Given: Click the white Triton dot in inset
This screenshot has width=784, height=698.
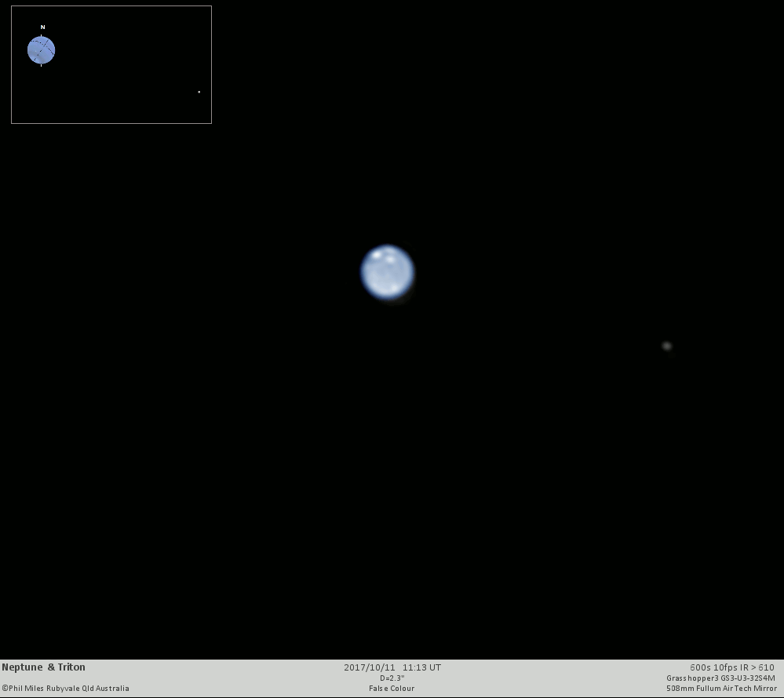Looking at the screenshot, I should point(199,92).
